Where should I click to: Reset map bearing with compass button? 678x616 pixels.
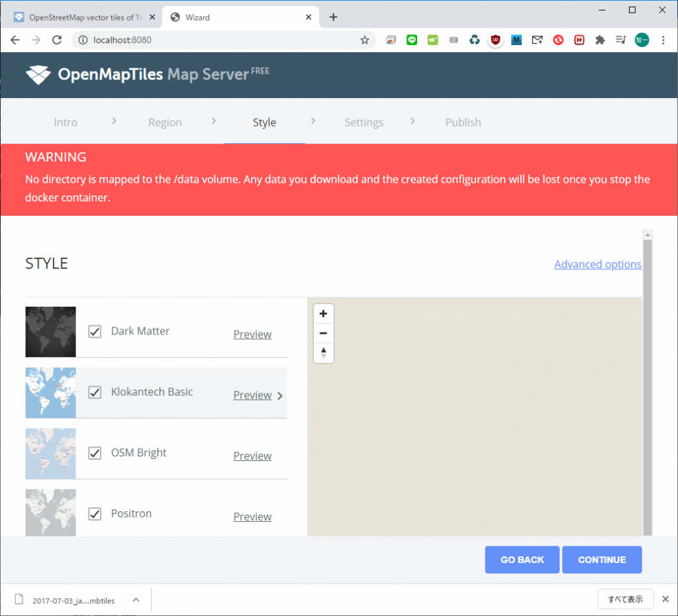click(323, 352)
